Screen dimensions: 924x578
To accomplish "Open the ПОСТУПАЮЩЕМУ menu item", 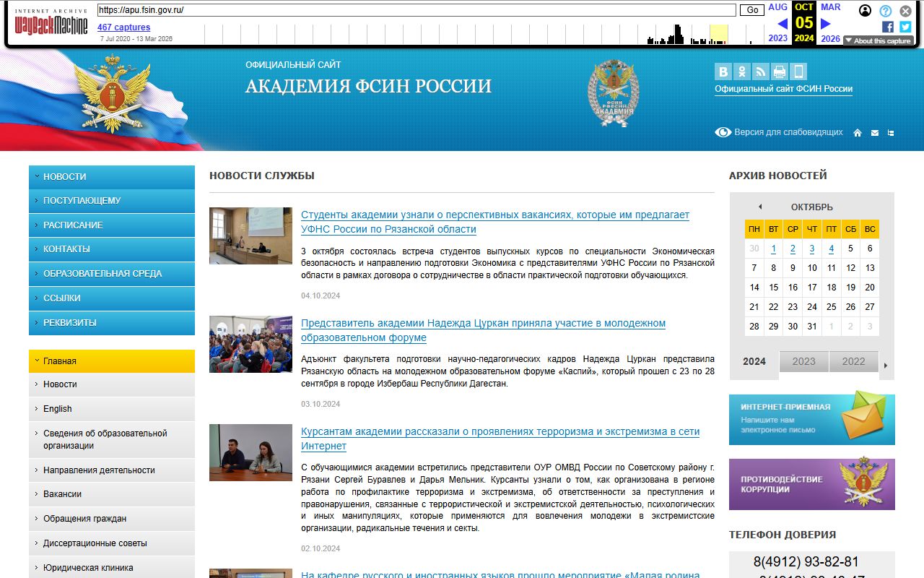I will pos(112,201).
